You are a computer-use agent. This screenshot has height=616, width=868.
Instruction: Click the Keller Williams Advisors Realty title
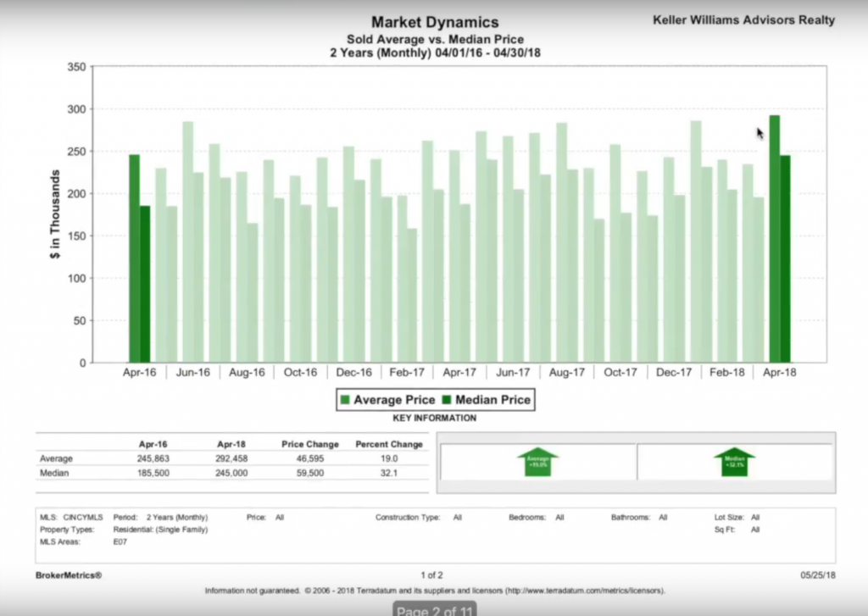(743, 20)
